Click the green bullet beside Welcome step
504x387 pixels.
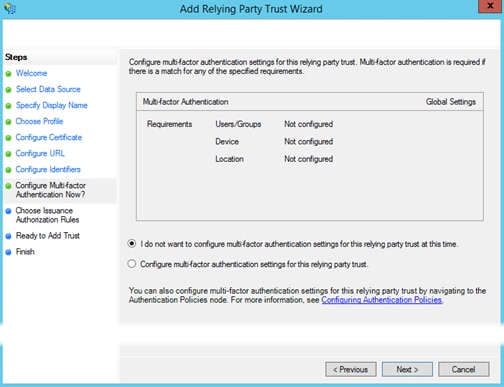coord(8,74)
